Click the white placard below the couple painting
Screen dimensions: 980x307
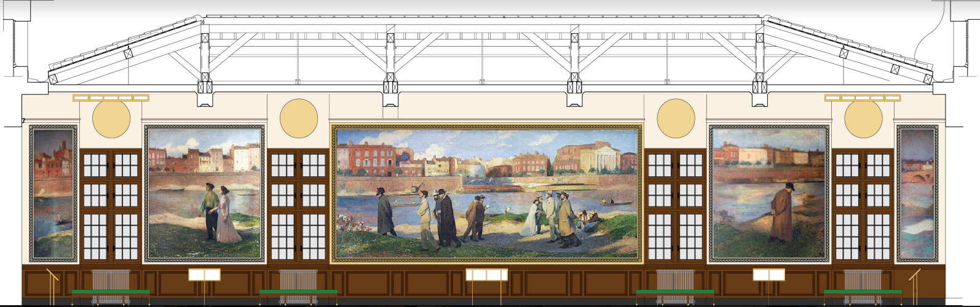click(x=204, y=274)
